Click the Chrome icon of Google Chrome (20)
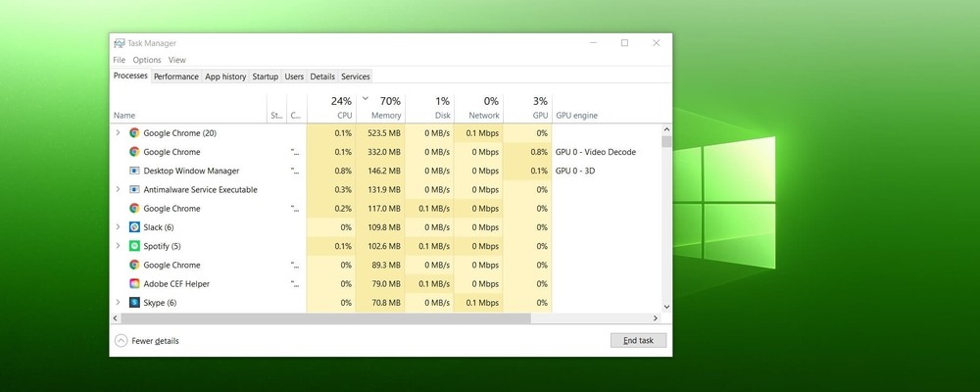This screenshot has width=980, height=392. (134, 132)
